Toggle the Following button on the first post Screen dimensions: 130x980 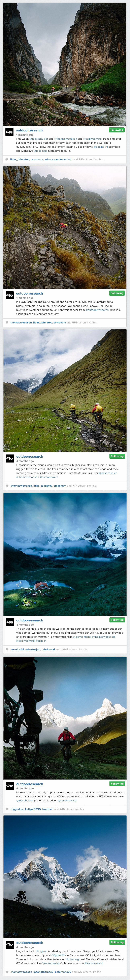tap(117, 130)
